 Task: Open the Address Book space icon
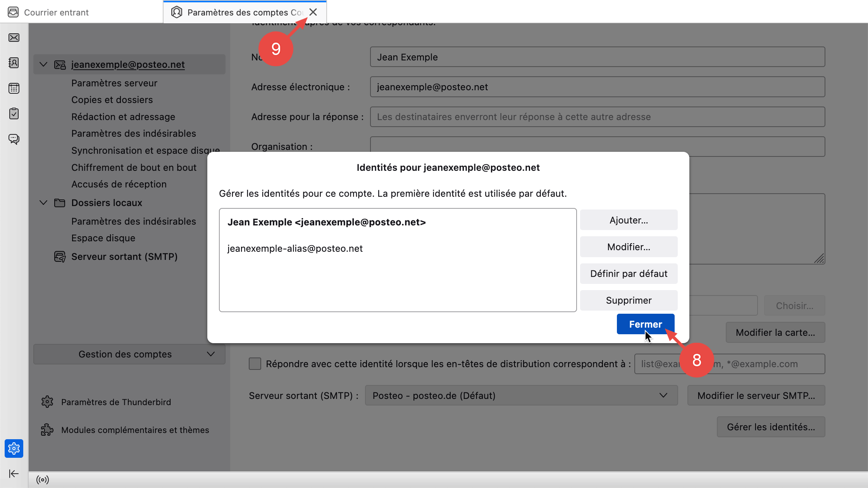click(14, 63)
